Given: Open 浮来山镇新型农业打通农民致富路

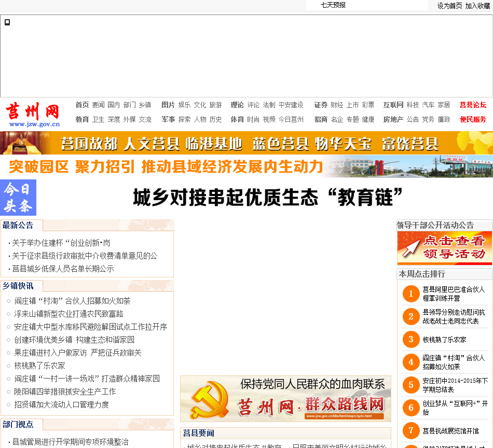Looking at the screenshot, I should [69, 314].
